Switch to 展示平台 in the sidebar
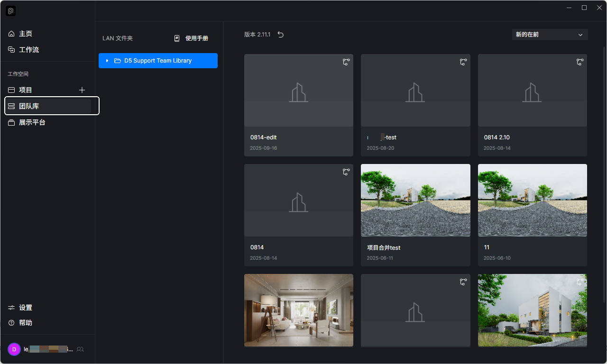 [32, 122]
